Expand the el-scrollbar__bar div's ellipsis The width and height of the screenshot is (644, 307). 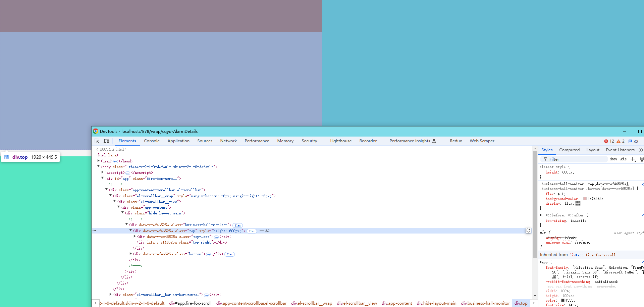[206, 295]
